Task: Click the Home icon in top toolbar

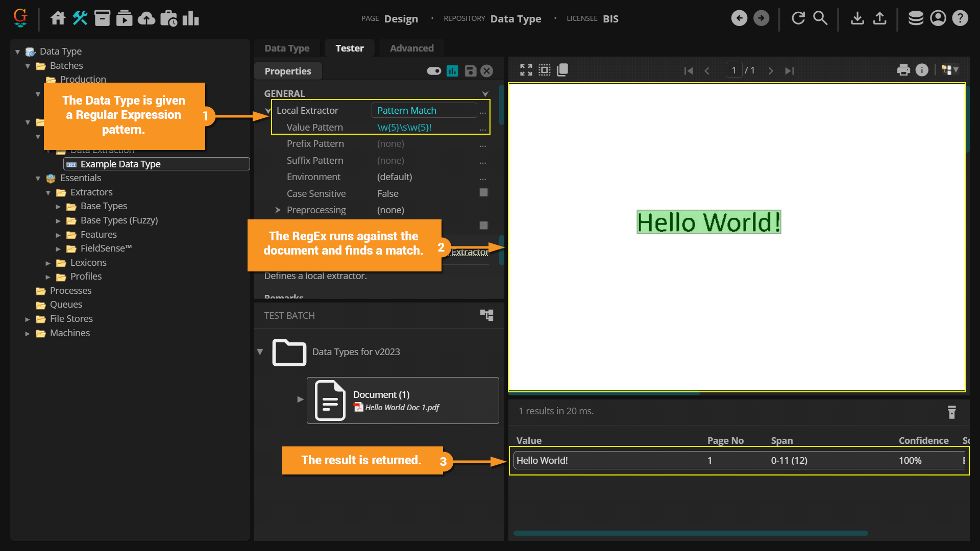Action: pyautogui.click(x=58, y=18)
